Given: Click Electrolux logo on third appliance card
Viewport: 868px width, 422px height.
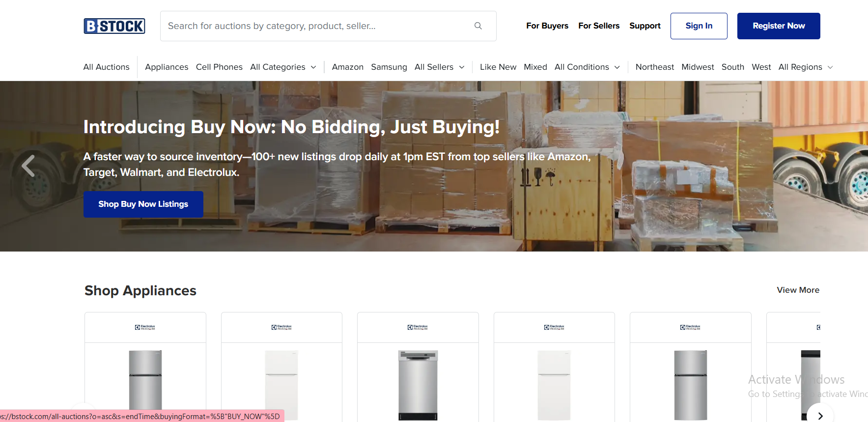Looking at the screenshot, I should (x=418, y=327).
